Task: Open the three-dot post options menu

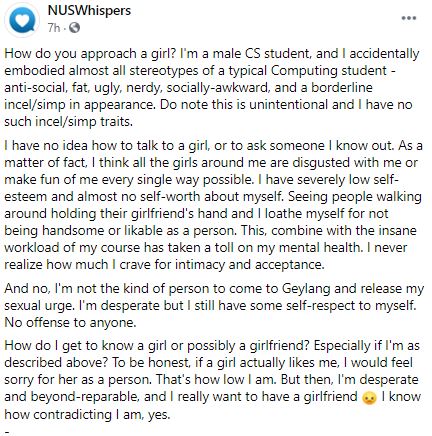Action: coord(409,18)
